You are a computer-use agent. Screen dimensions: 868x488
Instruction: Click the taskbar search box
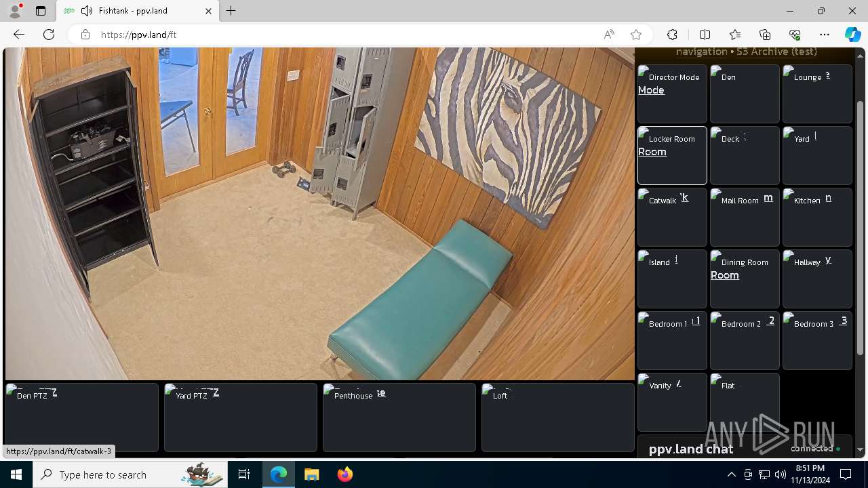tap(130, 474)
